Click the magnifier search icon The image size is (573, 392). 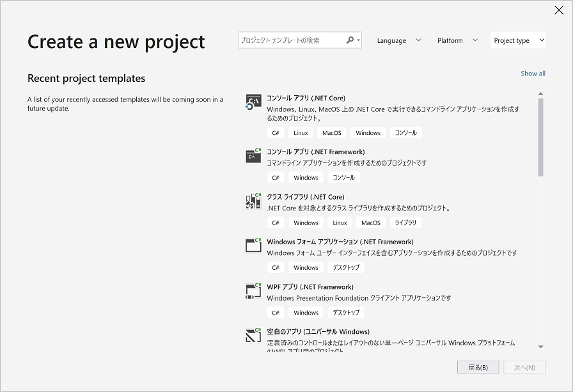coord(350,40)
